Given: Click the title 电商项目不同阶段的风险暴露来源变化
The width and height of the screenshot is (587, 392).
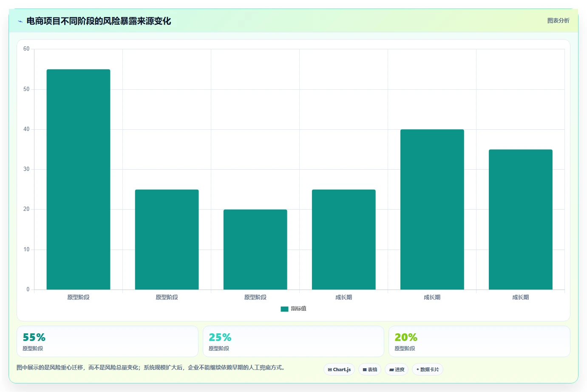Looking at the screenshot, I should pos(99,21).
